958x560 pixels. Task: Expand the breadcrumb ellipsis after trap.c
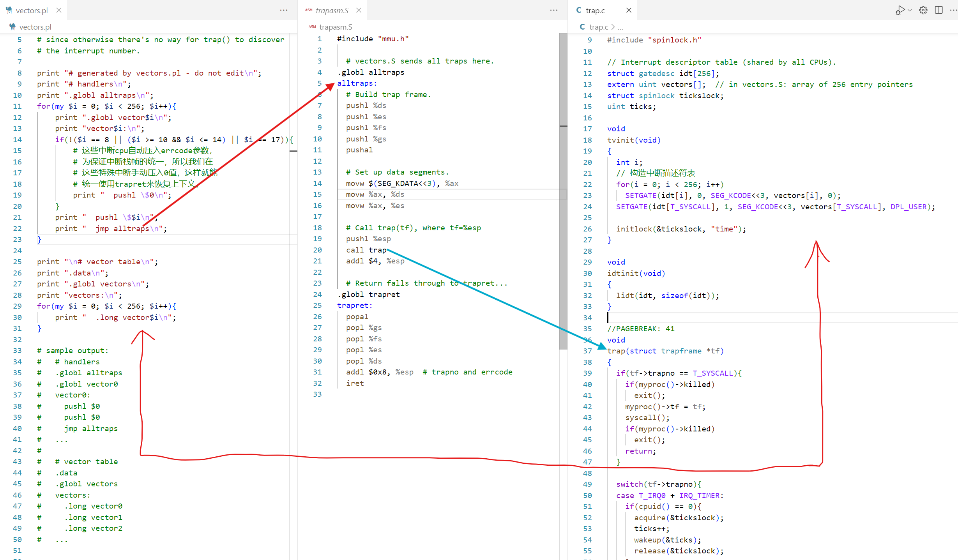(620, 27)
